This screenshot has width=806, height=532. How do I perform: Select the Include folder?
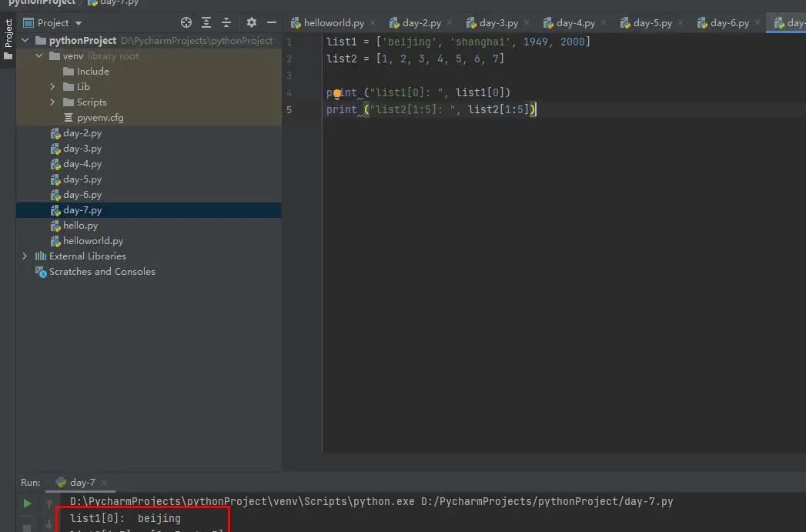92,72
